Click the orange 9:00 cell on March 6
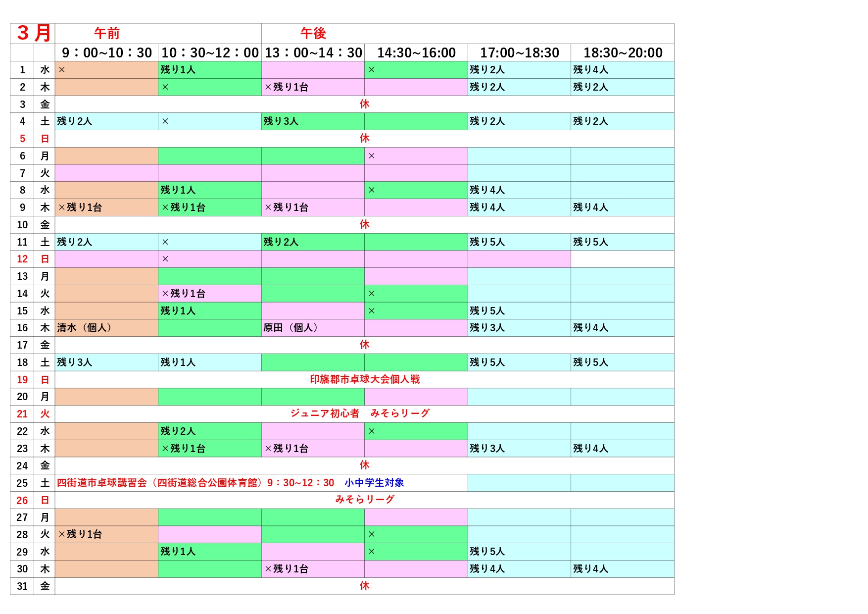This screenshot has width=868, height=614. click(106, 156)
